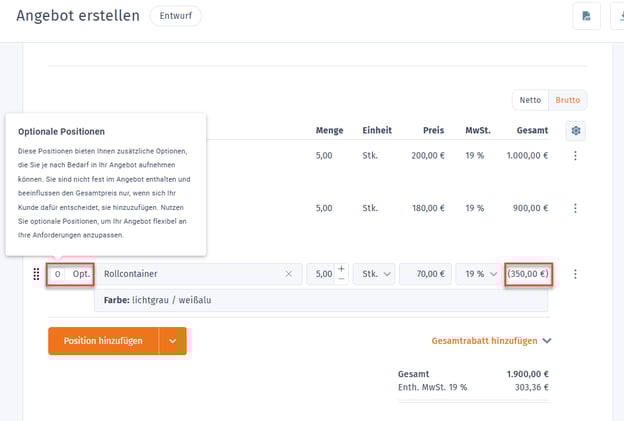Click the Entwurf status badge
Viewport: 624px width, 421px height.
[x=175, y=16]
